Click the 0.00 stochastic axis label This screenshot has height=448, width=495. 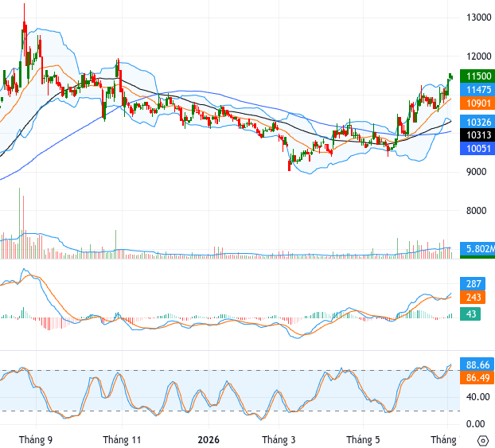point(475,423)
